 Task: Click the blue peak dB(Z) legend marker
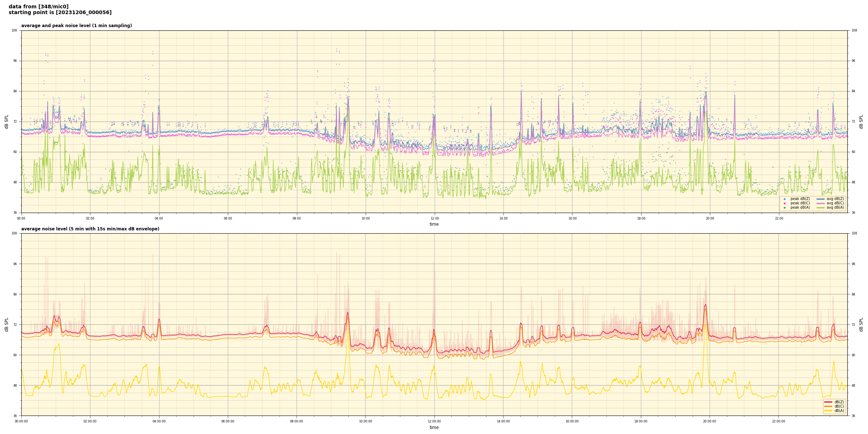[784, 199]
